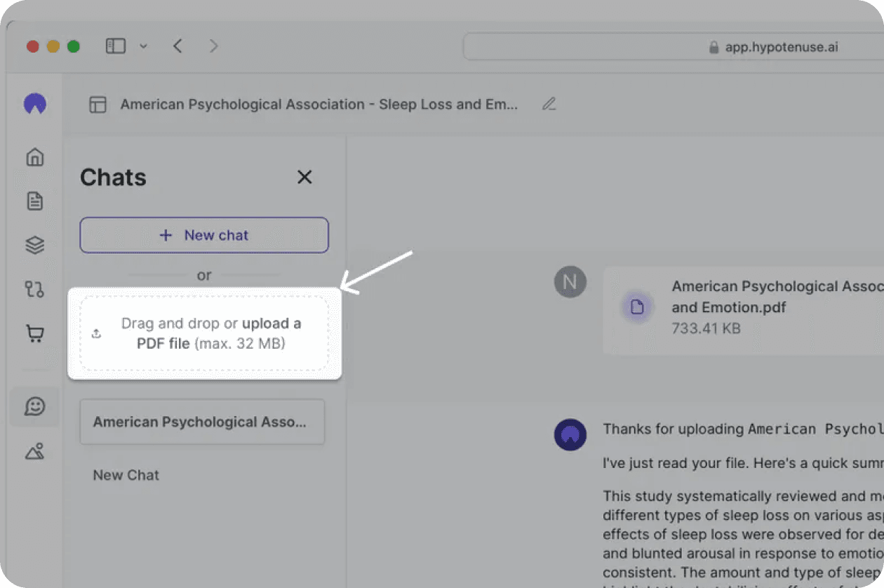884x588 pixels.
Task: Expand the sidebar options chevron dropdown
Action: tap(143, 47)
